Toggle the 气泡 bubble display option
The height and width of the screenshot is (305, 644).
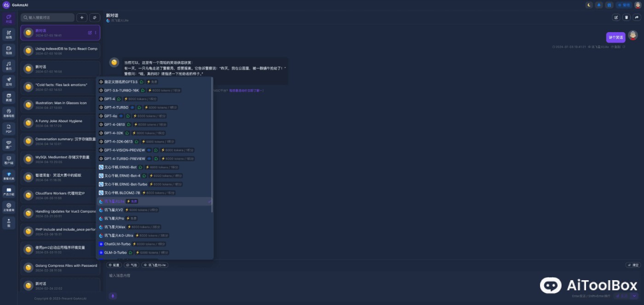pyautogui.click(x=132, y=265)
